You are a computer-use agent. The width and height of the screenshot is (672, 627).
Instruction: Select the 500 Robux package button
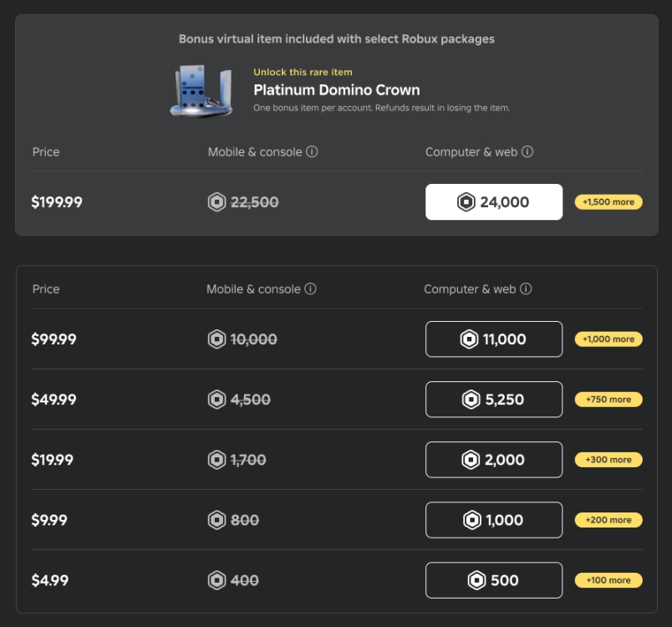(493, 579)
